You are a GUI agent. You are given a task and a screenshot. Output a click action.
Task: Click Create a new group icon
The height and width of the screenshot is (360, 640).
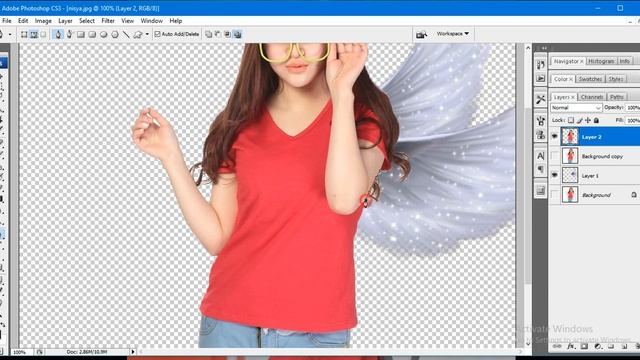pos(611,347)
